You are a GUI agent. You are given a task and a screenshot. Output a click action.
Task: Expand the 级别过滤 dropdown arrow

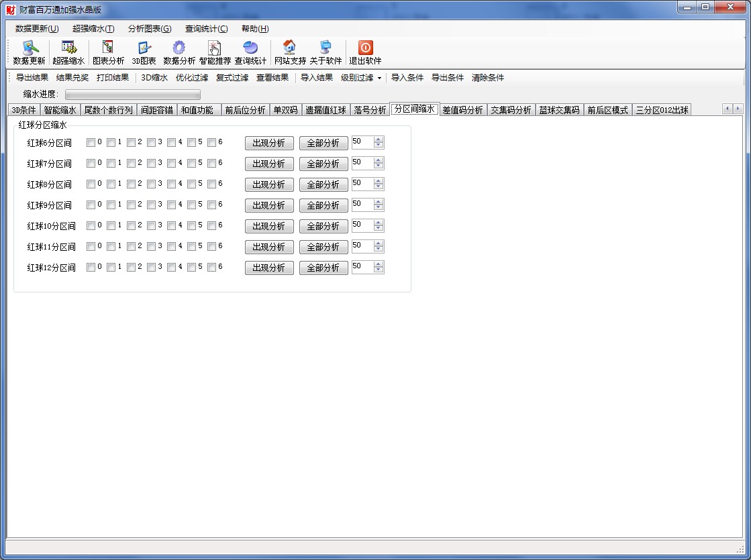tap(379, 78)
